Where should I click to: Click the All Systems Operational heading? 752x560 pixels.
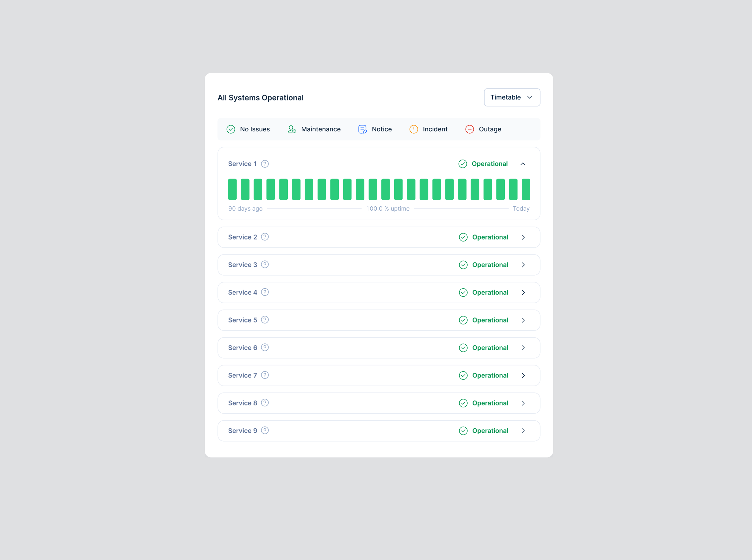pos(261,98)
